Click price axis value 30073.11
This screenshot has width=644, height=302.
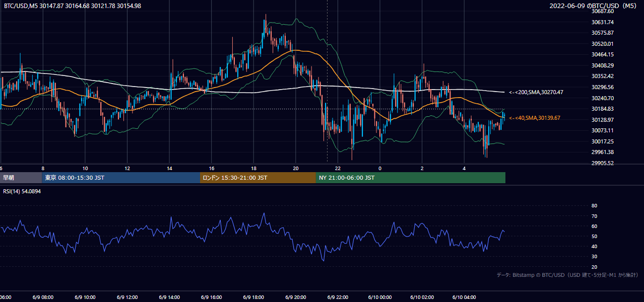coord(603,130)
